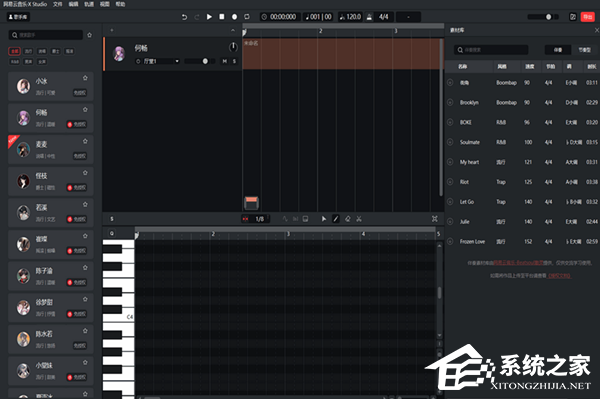Show favorites with star beside singer search
The height and width of the screenshot is (399, 600).
coord(90,35)
